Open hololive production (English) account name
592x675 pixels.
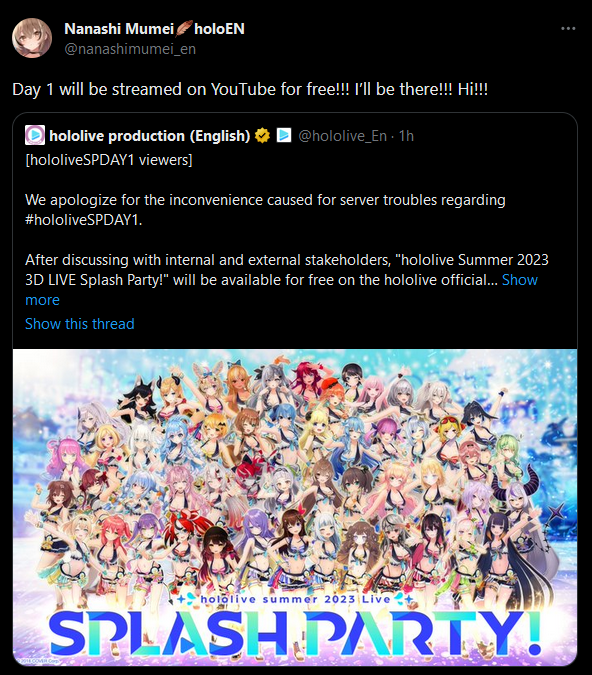pos(149,136)
